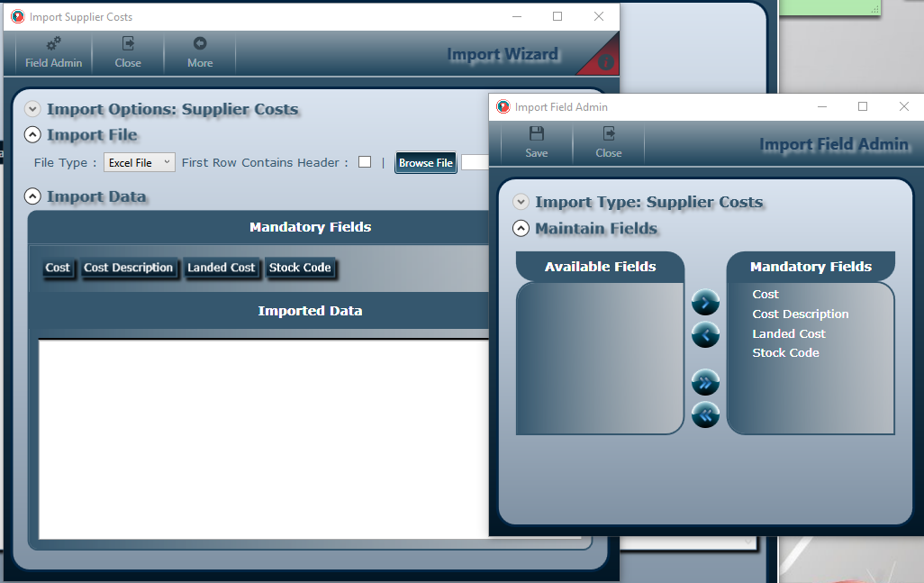Click the file path input field
This screenshot has width=924, height=583.
pos(475,162)
